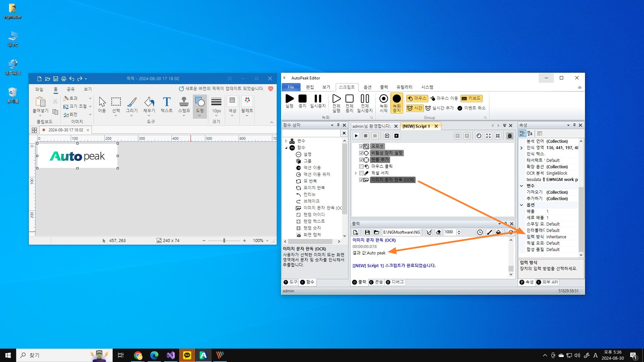Click the 키보드 button in Group section

tap(471, 98)
